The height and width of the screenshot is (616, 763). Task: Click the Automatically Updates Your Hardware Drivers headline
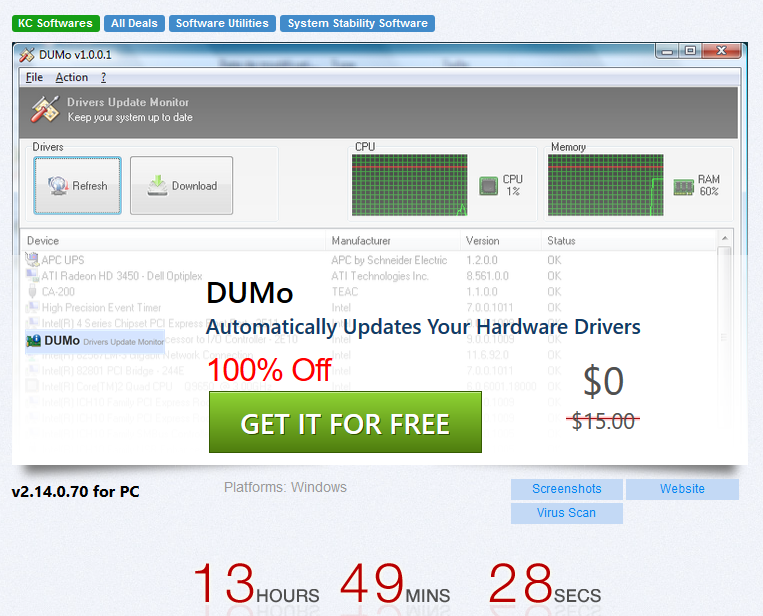pos(423,327)
